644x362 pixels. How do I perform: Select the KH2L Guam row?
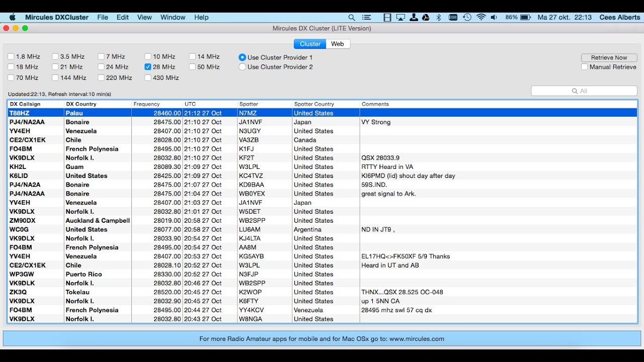pyautogui.click(x=322, y=167)
